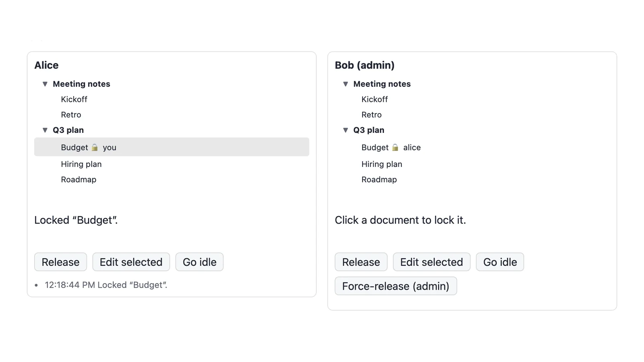
Task: Click the 'alice' lock owner label
Action: click(x=412, y=148)
